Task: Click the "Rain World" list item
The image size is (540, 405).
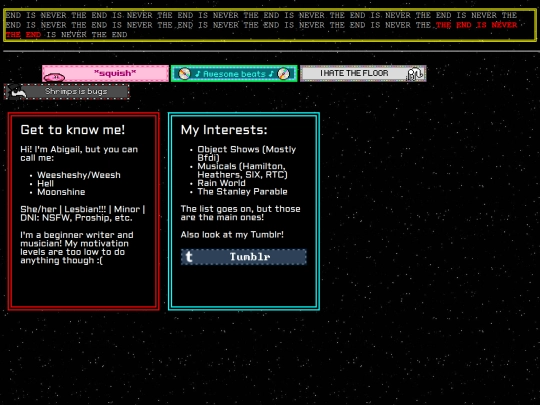Action: (221, 183)
